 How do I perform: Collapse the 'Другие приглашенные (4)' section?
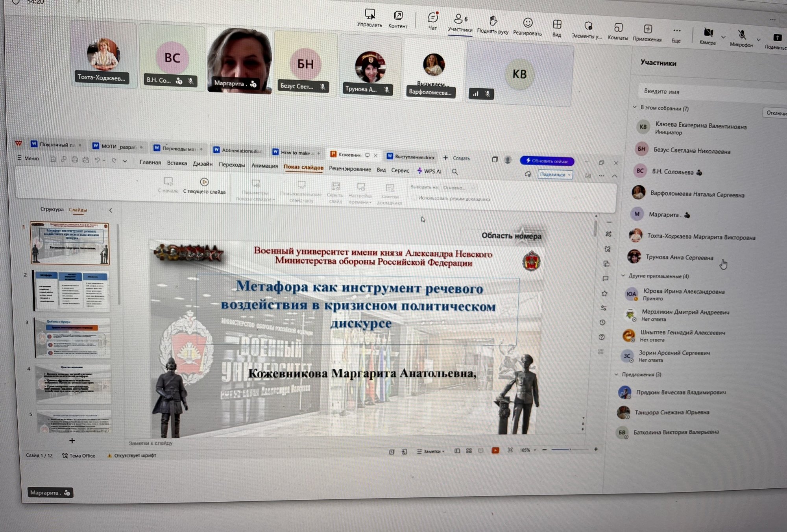(623, 275)
